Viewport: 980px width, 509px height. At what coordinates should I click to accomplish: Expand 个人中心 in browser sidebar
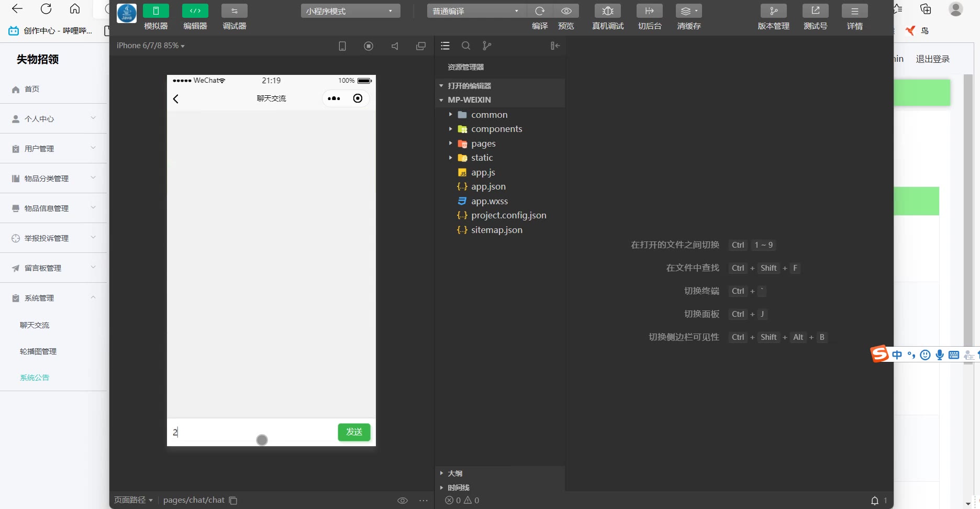click(x=53, y=119)
